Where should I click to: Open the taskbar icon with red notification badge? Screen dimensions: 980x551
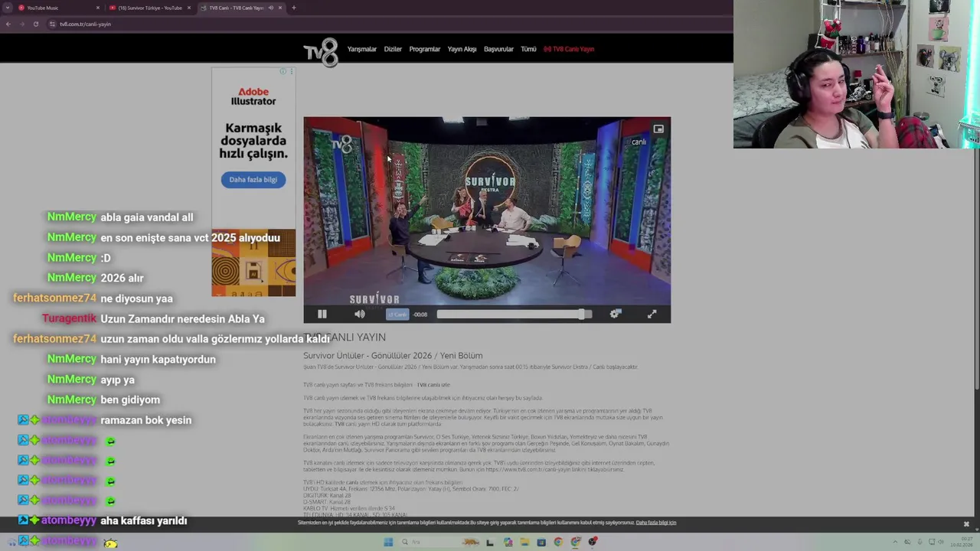593,542
